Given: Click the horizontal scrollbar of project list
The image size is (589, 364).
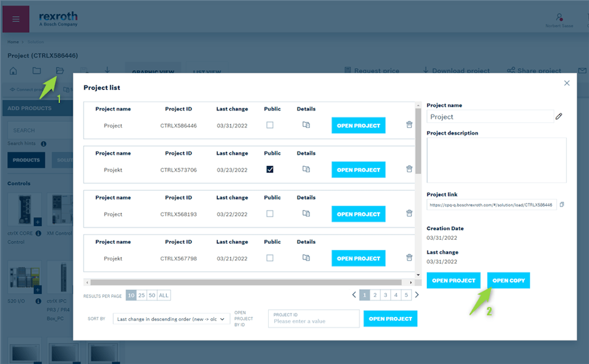Looking at the screenshot, I should [x=246, y=282].
